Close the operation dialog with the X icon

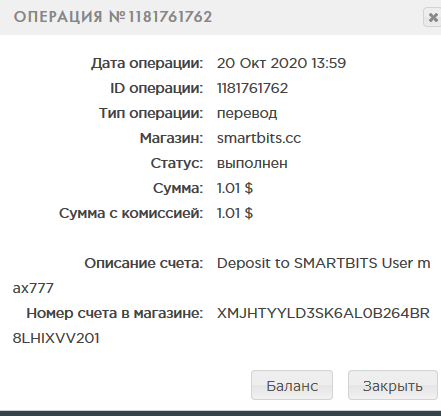pyautogui.click(x=433, y=17)
